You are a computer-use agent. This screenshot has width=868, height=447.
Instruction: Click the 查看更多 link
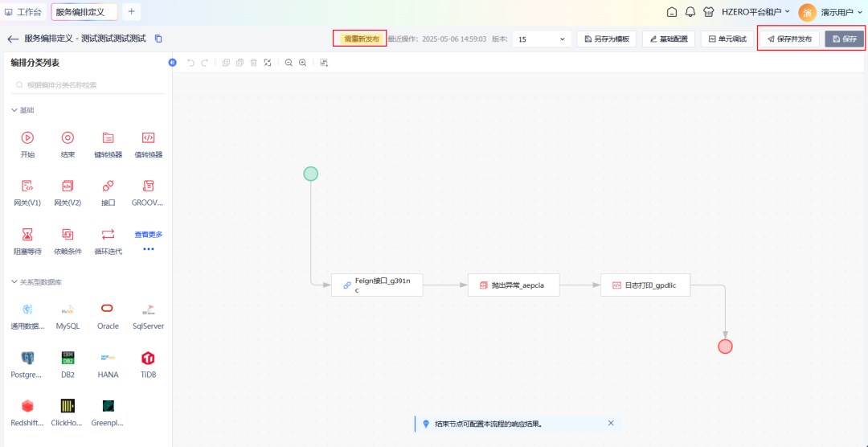[x=148, y=235]
